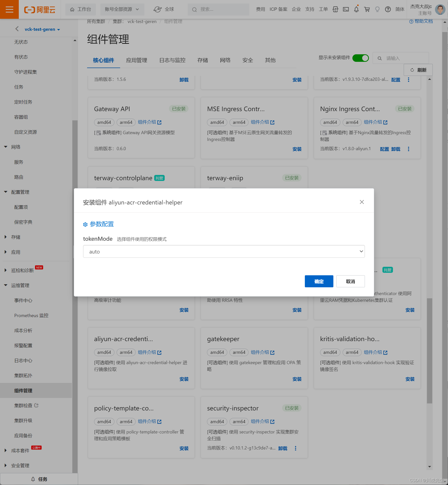This screenshot has height=485, width=448.
Task: Expand the Applications sidebar section
Action: [x=6, y=252]
